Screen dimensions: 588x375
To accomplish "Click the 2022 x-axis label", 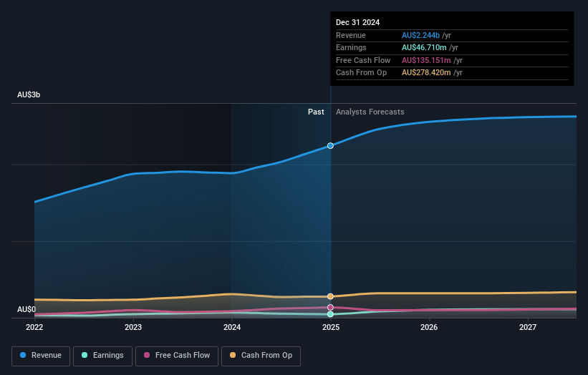I will click(x=34, y=327).
